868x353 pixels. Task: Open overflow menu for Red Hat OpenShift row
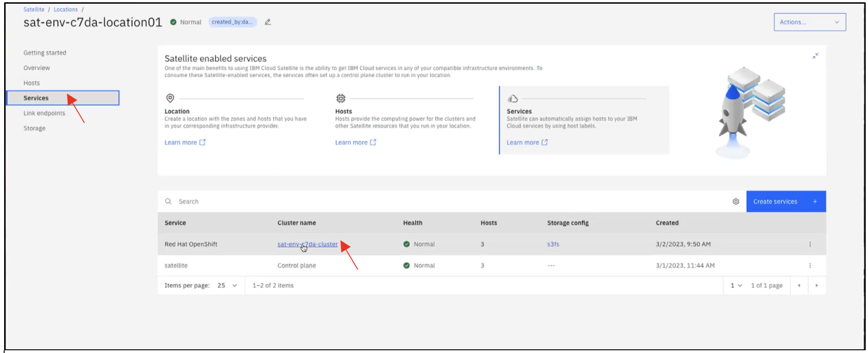[810, 244]
